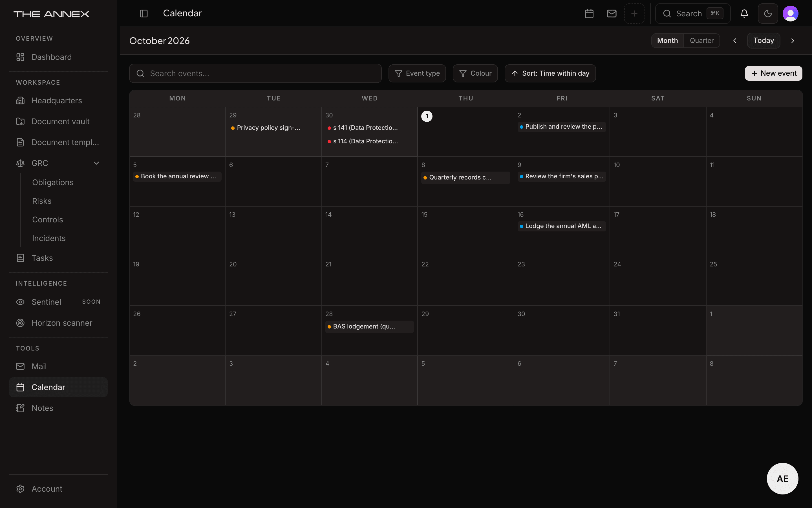Open the Colour filter
The height and width of the screenshot is (508, 812).
[x=475, y=73]
